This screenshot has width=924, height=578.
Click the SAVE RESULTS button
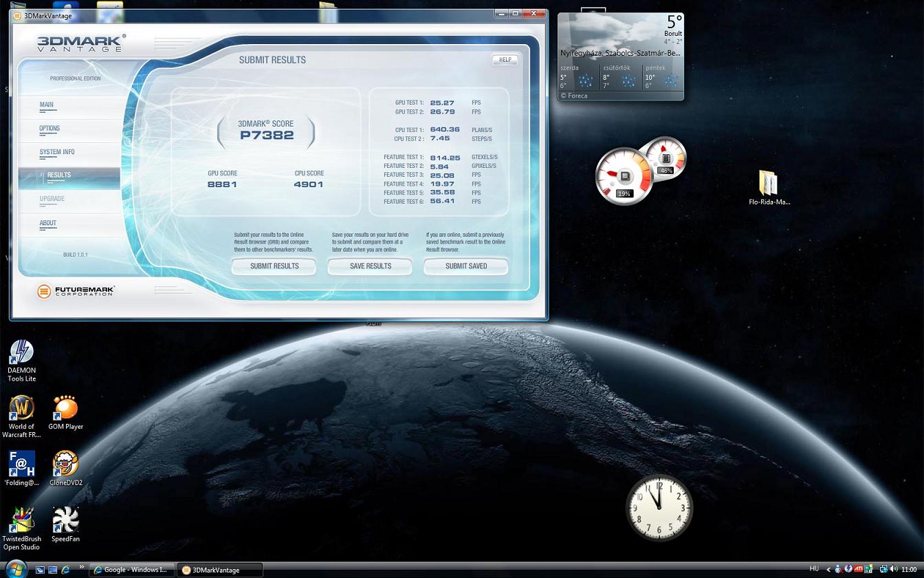[x=370, y=266]
